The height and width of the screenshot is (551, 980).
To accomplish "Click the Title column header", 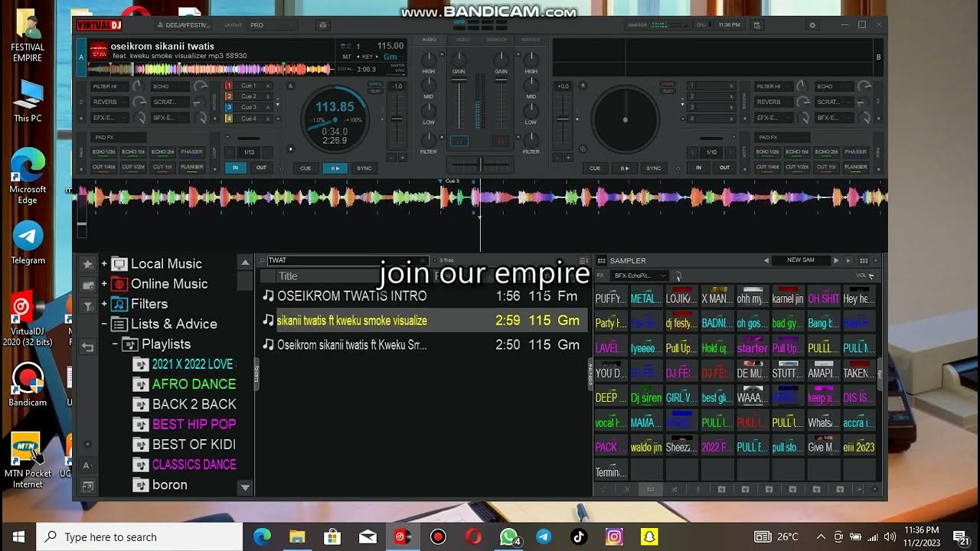I will [x=288, y=276].
